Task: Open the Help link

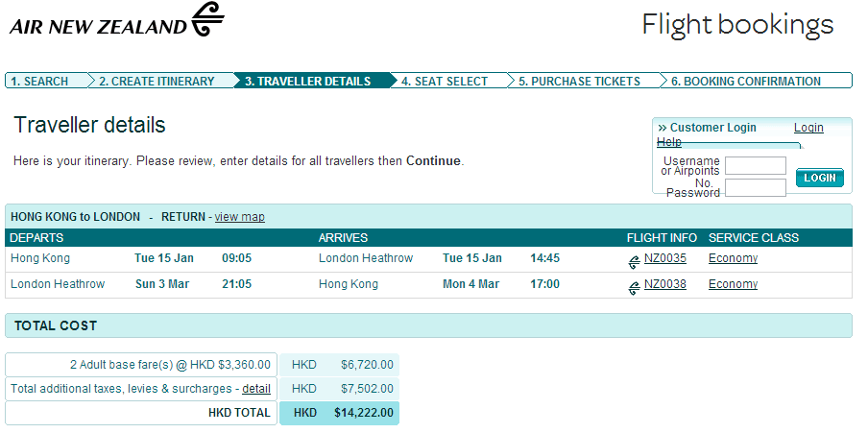Action: tap(669, 142)
